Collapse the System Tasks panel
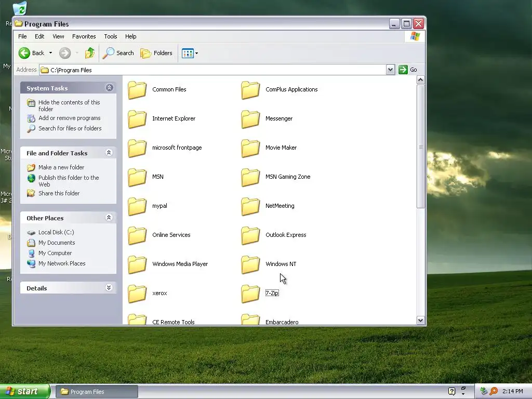Viewport: 532px width, 399px height. click(x=109, y=87)
